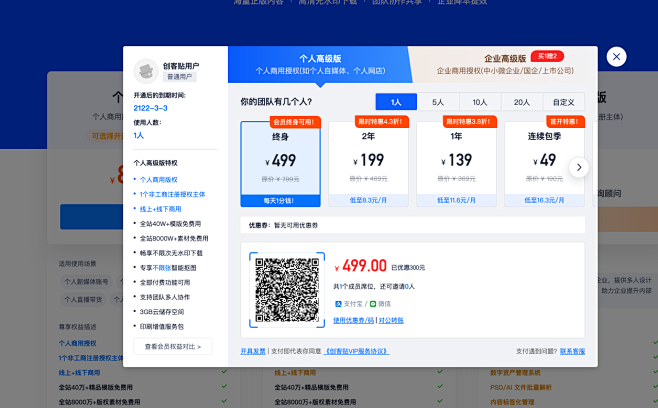Click the user avatar icon
Screen dimensions: 658x408
[146, 71]
